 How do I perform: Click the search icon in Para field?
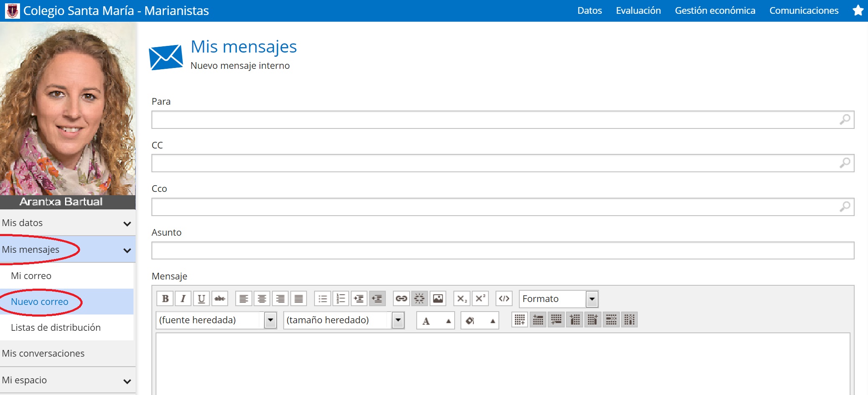coord(845,120)
